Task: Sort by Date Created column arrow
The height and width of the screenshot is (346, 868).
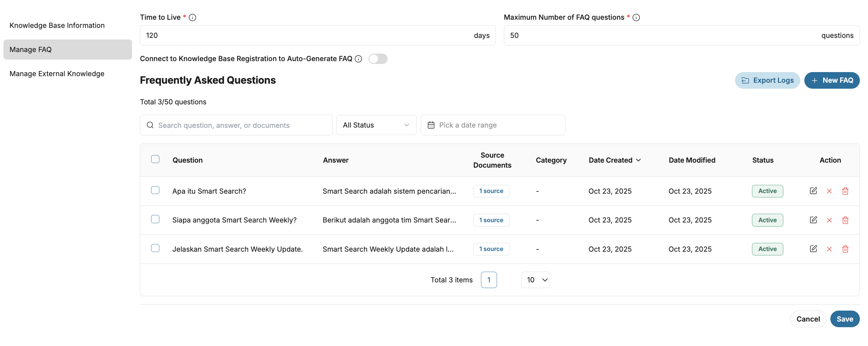Action: pyautogui.click(x=638, y=160)
